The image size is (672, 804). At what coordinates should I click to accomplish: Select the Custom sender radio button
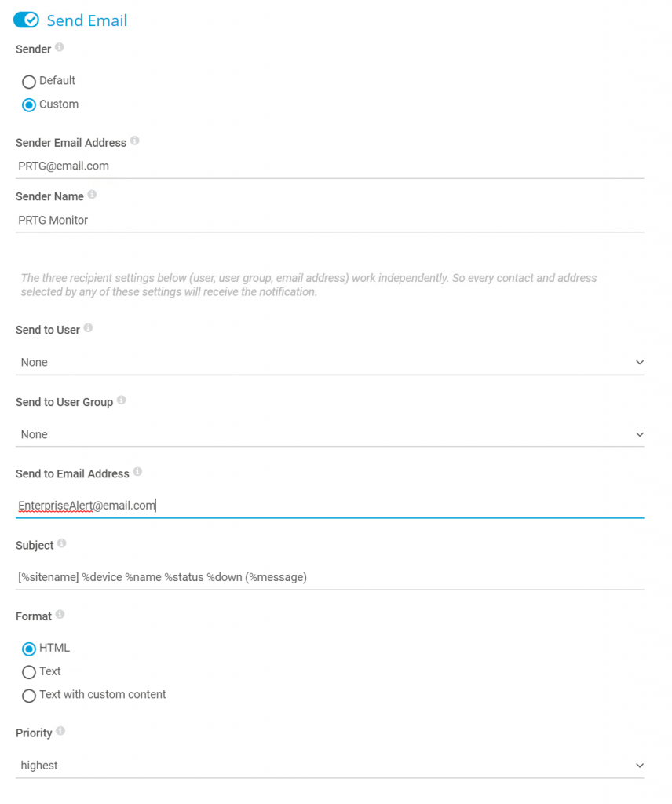pyautogui.click(x=29, y=104)
